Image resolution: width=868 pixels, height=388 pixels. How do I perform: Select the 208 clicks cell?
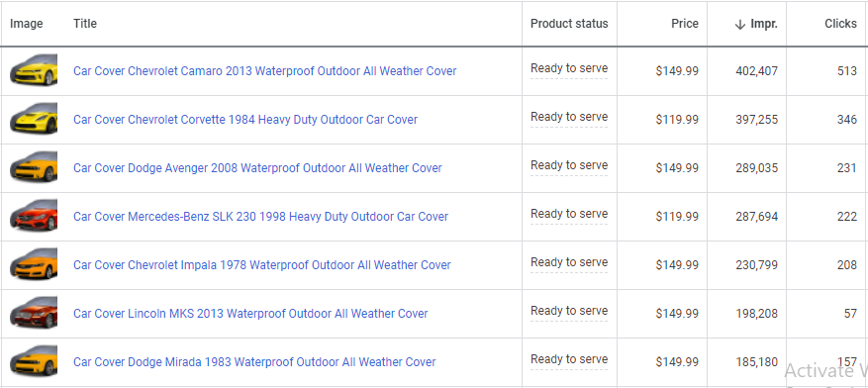coord(847,265)
